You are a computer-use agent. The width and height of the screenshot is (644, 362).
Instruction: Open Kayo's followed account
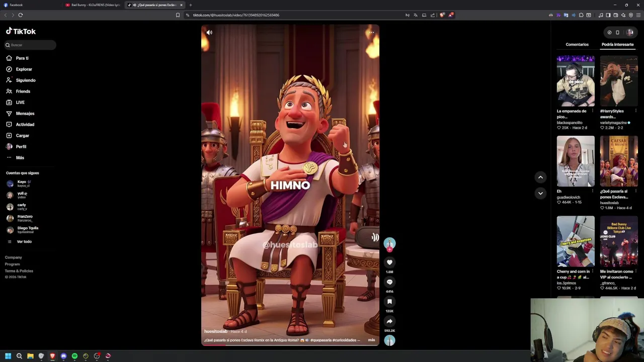[20, 184]
